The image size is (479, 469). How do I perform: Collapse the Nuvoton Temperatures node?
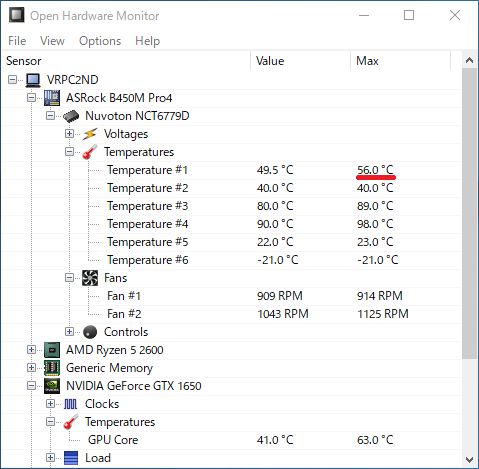pos(69,152)
